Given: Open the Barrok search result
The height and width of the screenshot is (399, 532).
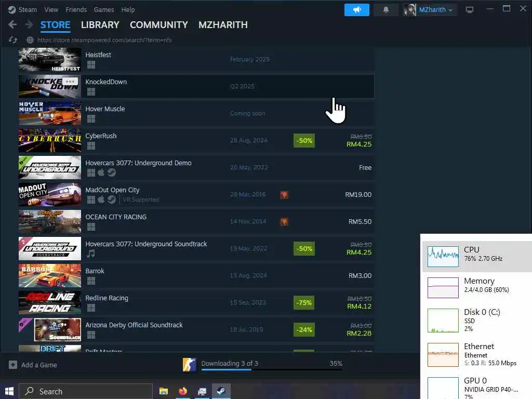Looking at the screenshot, I should (x=196, y=275).
